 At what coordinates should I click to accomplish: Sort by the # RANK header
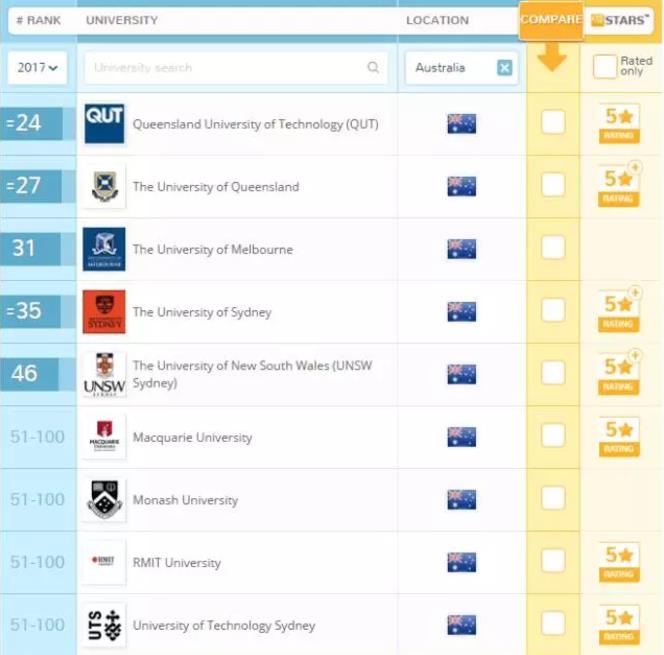tap(39, 20)
